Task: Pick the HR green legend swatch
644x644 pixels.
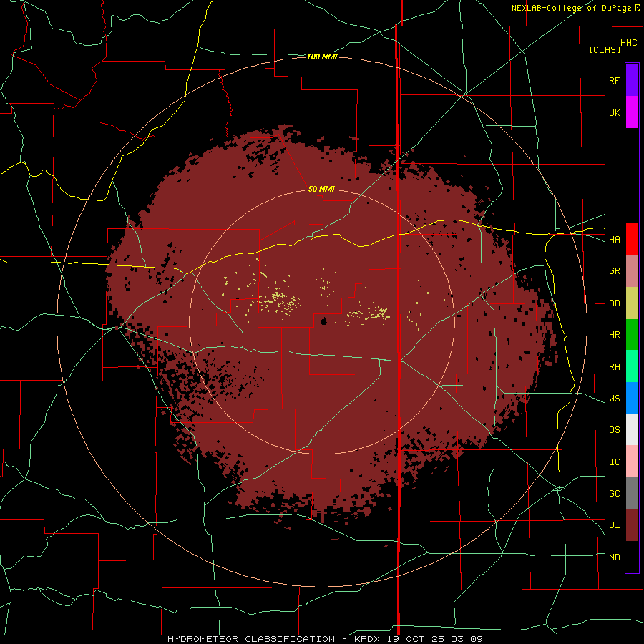Action: 632,335
